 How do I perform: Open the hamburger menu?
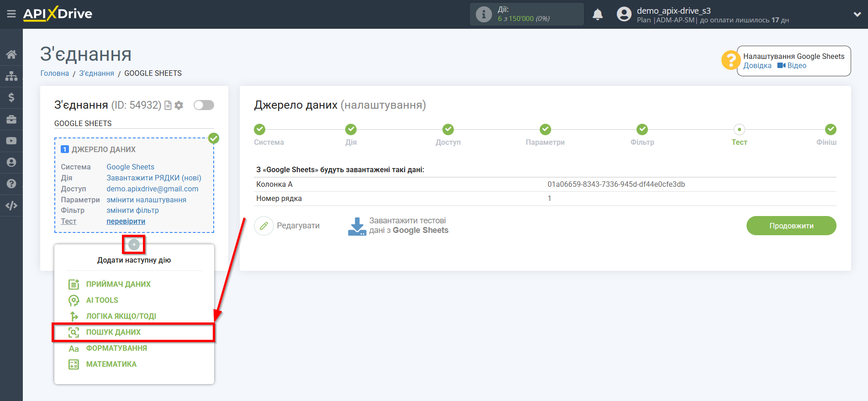pyautogui.click(x=11, y=14)
